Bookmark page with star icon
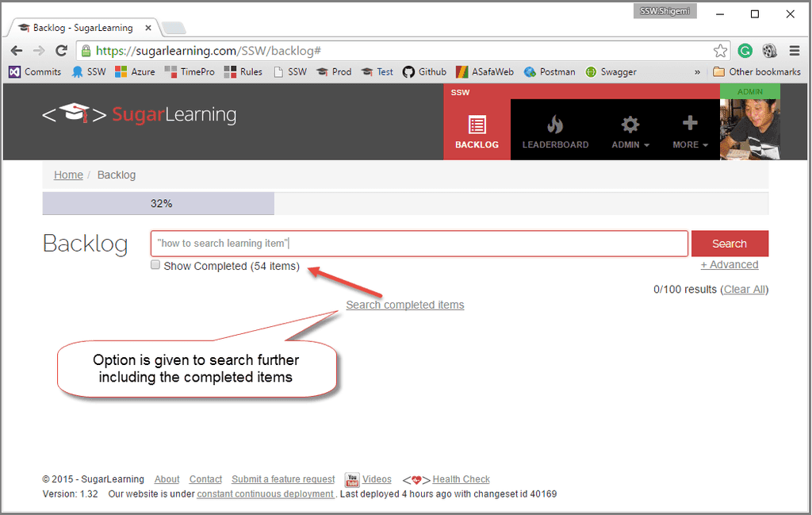The width and height of the screenshot is (812, 515). tap(720, 51)
